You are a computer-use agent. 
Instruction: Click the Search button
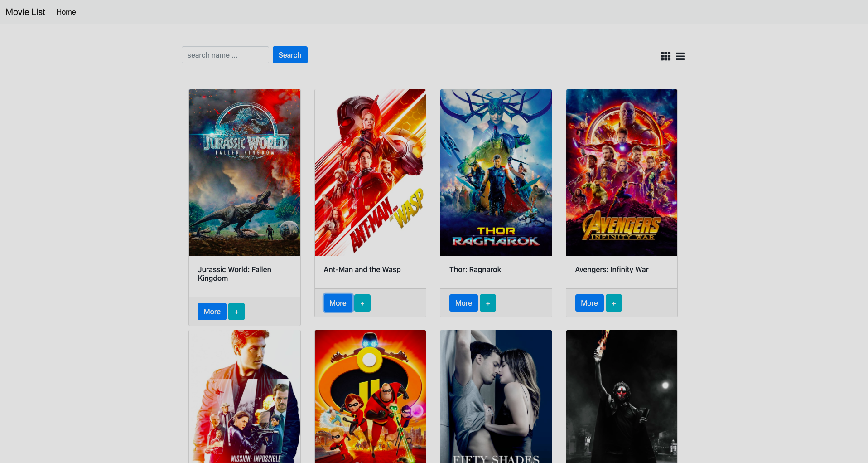[x=290, y=55]
